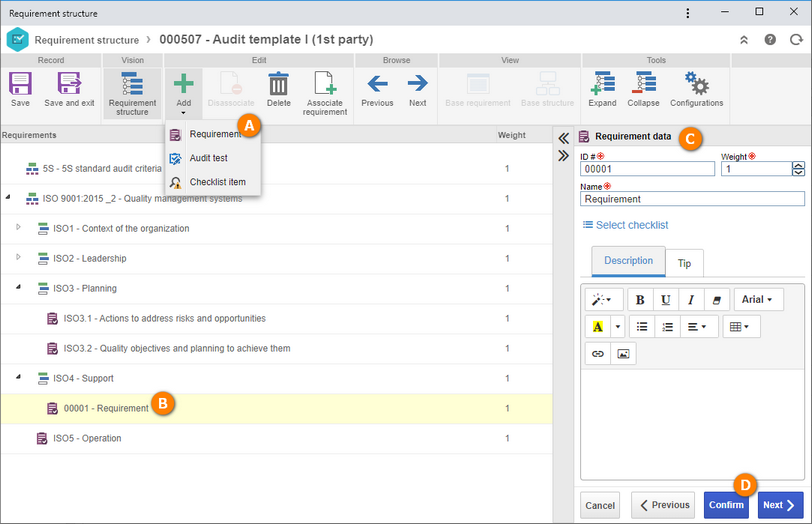812x524 pixels.
Task: Click the refresh icon in the header
Action: click(x=796, y=40)
